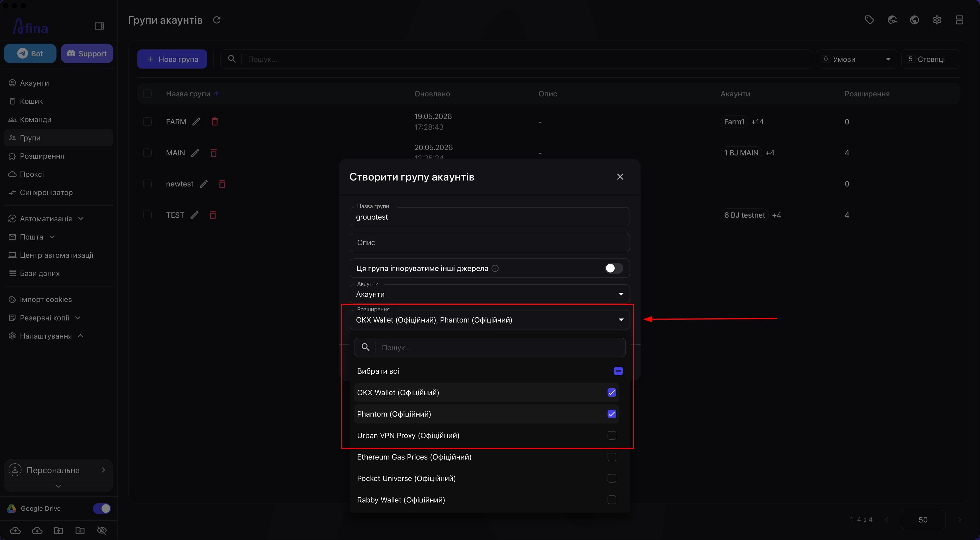Toggle the Google Drive switch
This screenshot has height=540, width=980.
click(102, 508)
